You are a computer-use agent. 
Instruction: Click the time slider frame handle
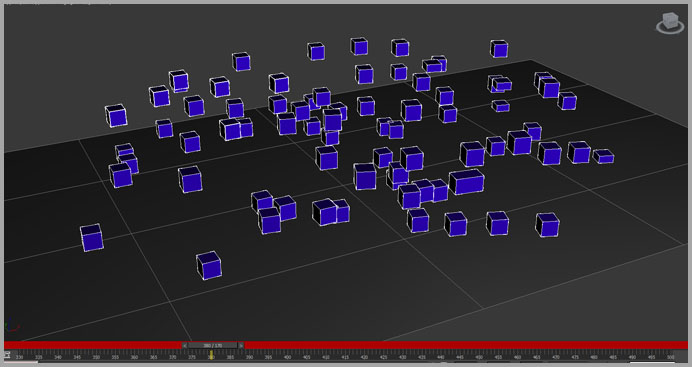pyautogui.click(x=213, y=345)
